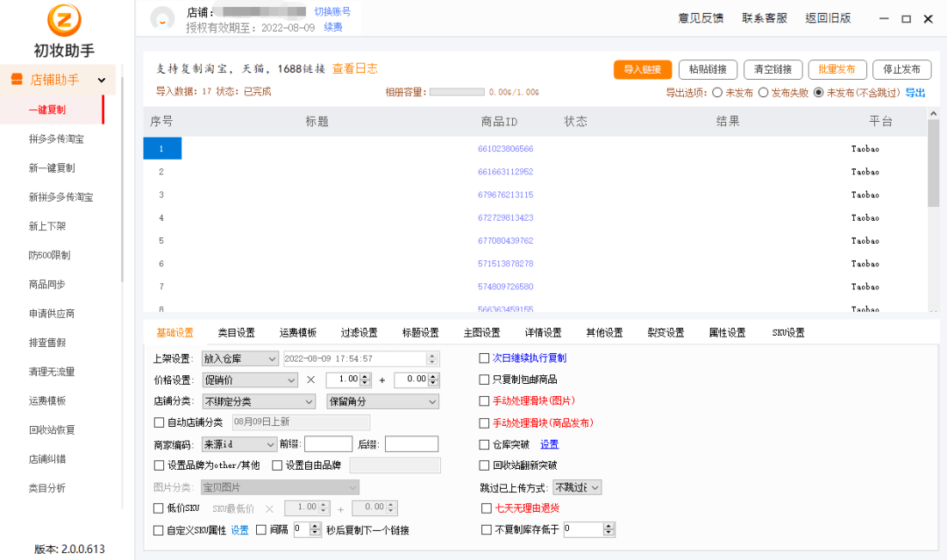
Task: Toggle the 设置品牌为other/其他 checkbox
Action: (x=159, y=465)
